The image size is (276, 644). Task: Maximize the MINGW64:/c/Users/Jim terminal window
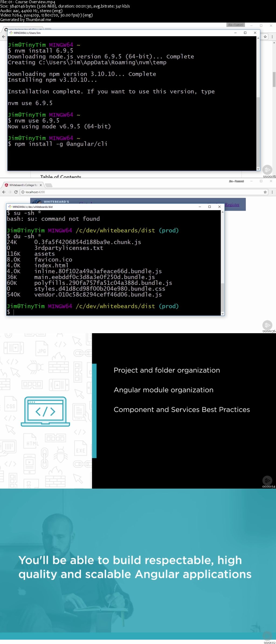point(245,33)
